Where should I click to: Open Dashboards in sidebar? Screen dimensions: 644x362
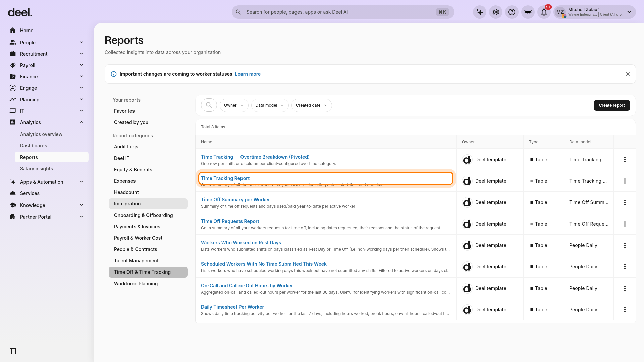(34, 146)
